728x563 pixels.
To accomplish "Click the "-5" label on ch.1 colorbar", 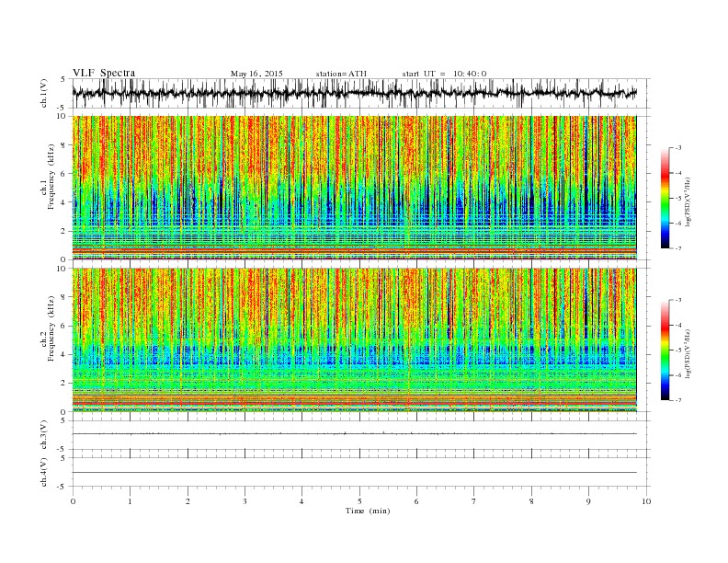I will tap(678, 199).
